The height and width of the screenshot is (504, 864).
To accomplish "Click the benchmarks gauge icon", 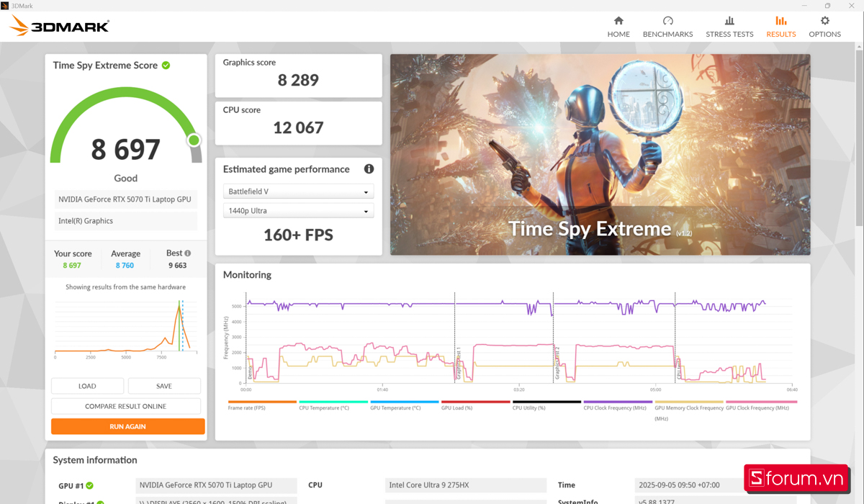I will [x=667, y=21].
